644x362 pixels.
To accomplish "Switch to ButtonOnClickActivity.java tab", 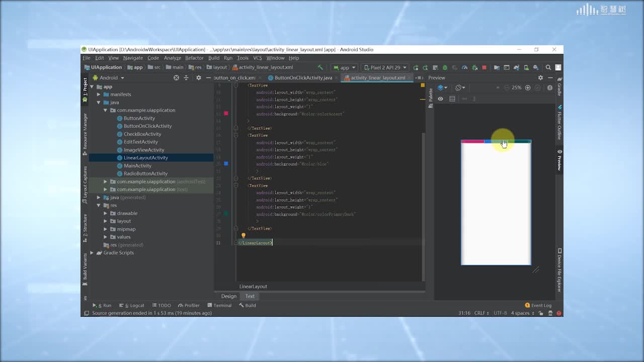I will pyautogui.click(x=303, y=78).
